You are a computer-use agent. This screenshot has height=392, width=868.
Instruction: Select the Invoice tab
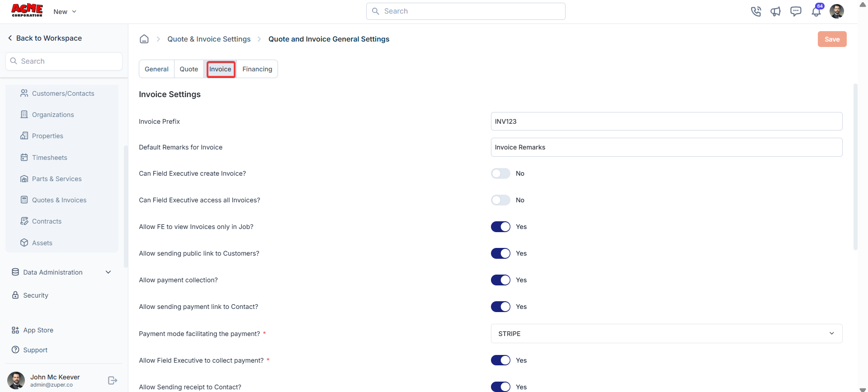pyautogui.click(x=221, y=69)
